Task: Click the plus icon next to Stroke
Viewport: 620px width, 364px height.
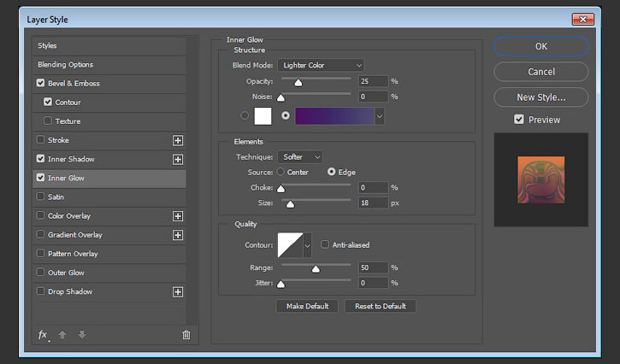Action: coord(178,140)
